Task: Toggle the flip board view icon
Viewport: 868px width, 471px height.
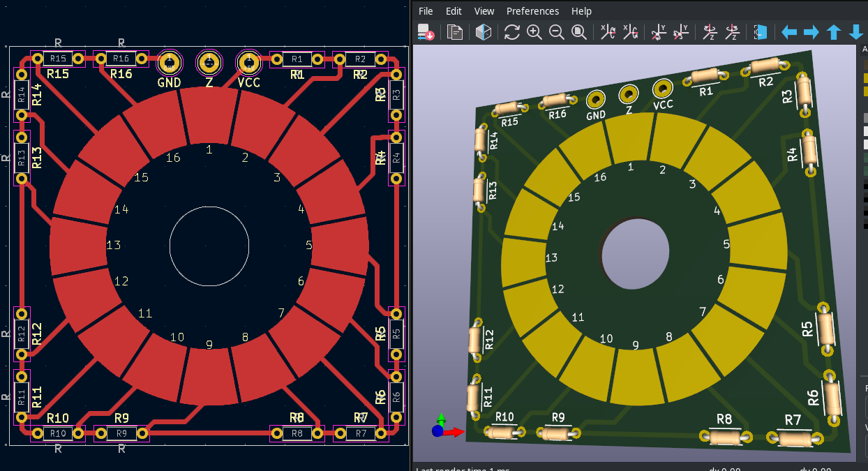Action: click(x=760, y=31)
